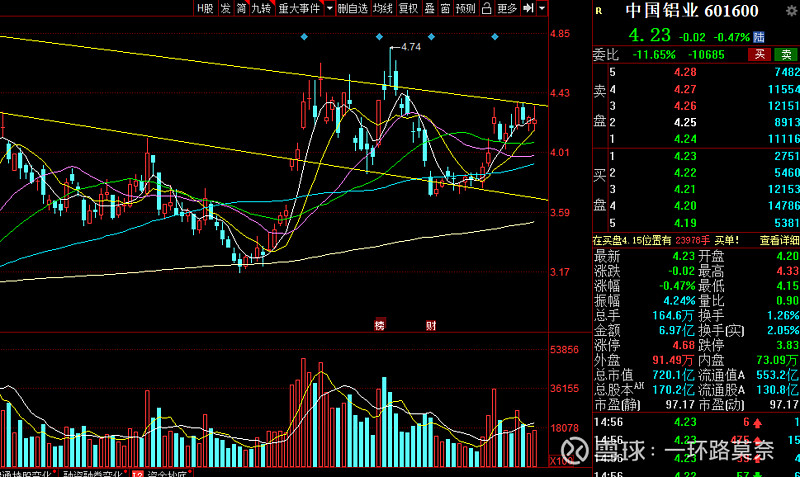Click the 叠 overlay button
Screen dimensions: 800x477
(430, 8)
